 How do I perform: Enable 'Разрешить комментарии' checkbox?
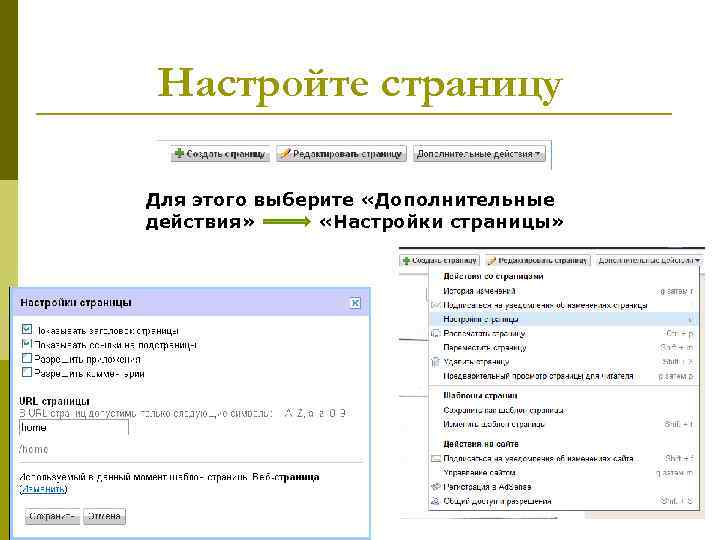(x=27, y=372)
